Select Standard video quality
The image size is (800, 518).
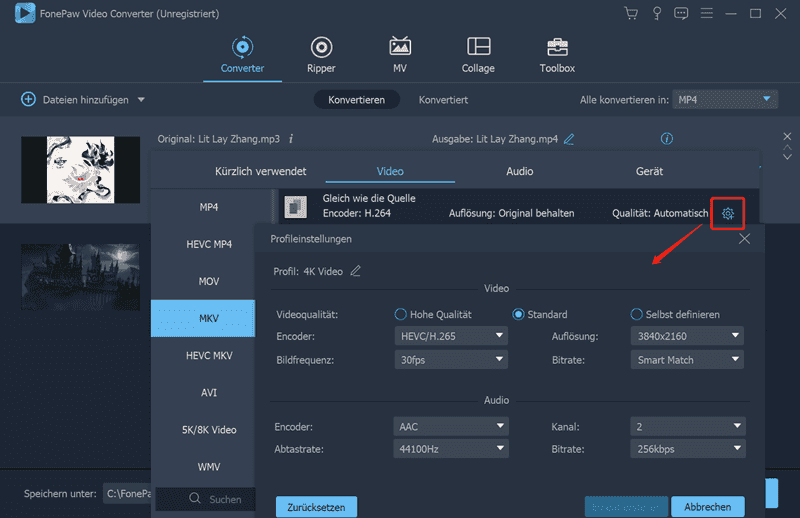coord(518,314)
